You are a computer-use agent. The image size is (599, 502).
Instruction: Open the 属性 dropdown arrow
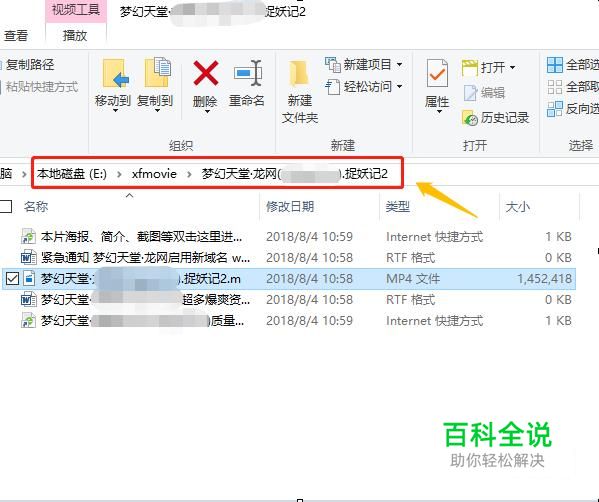pos(439,112)
